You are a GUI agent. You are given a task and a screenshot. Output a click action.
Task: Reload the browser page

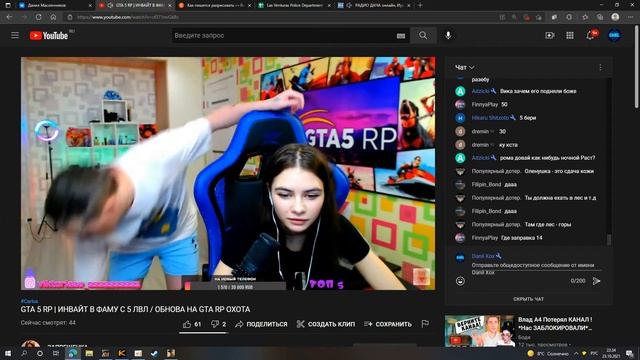pyautogui.click(x=38, y=17)
